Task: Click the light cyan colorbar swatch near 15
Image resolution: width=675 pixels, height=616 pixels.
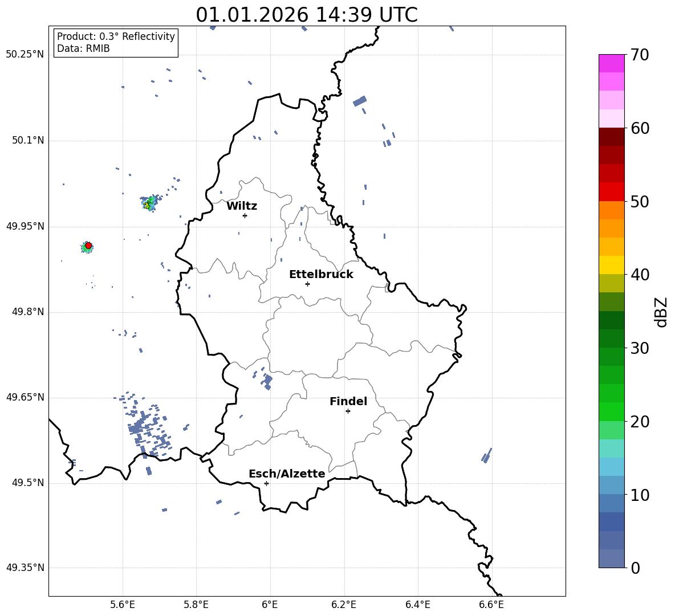Action: (612, 448)
